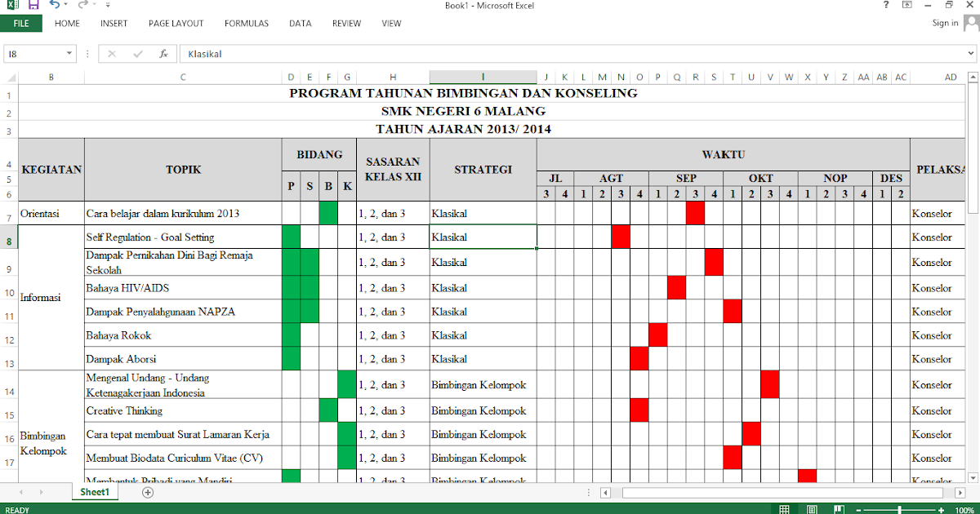Screen dimensions: 980x514
Task: Open Insert Function via fx icon
Action: pos(163,55)
